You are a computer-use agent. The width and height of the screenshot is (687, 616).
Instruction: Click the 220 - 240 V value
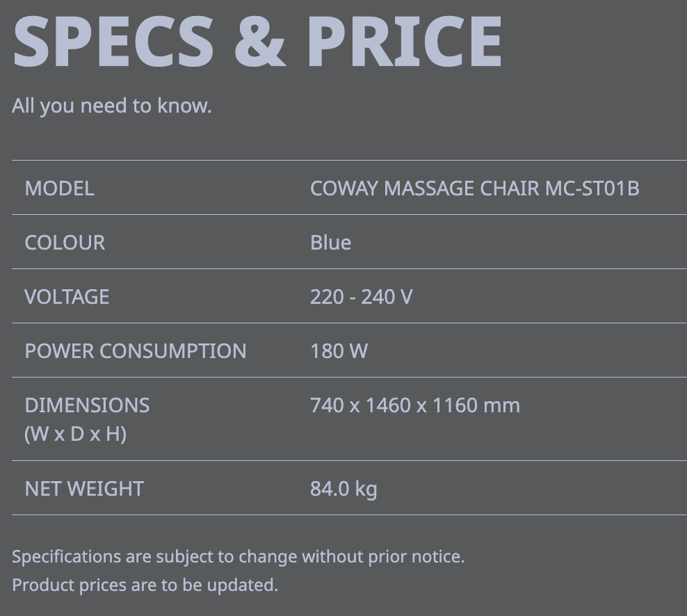pyautogui.click(x=361, y=297)
